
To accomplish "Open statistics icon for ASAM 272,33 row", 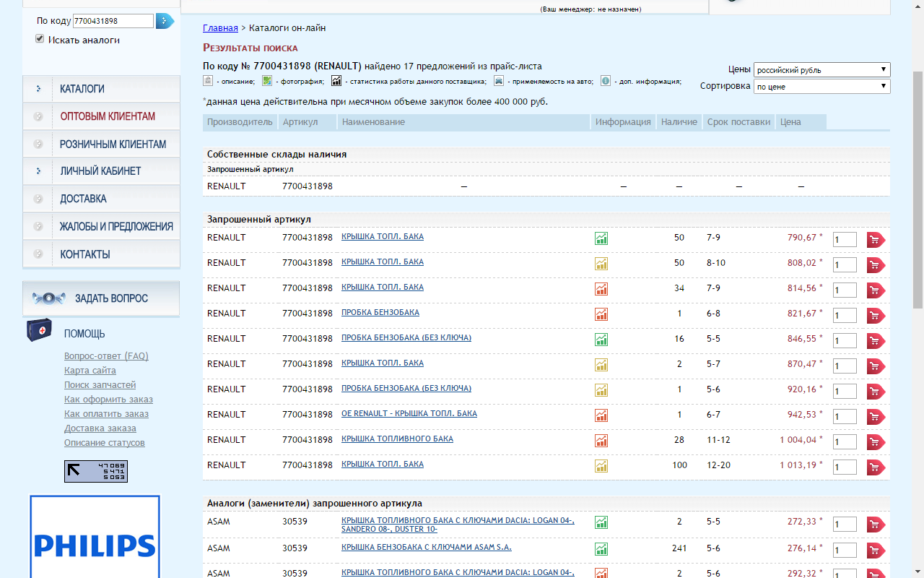I will (601, 522).
